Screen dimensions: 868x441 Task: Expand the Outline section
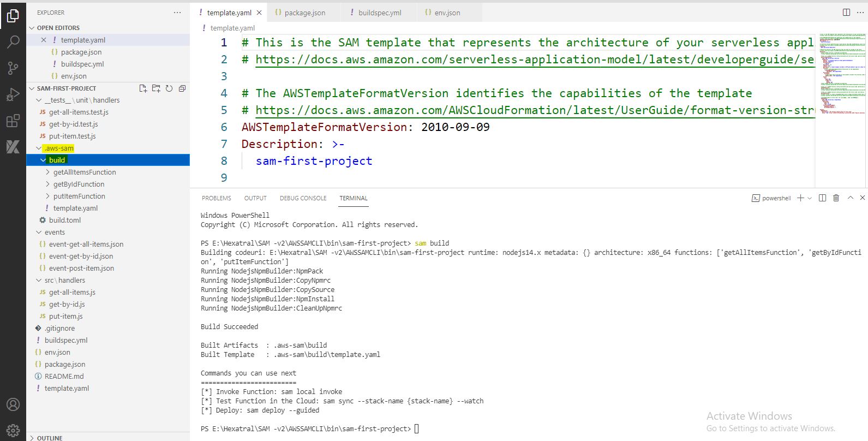pos(50,438)
